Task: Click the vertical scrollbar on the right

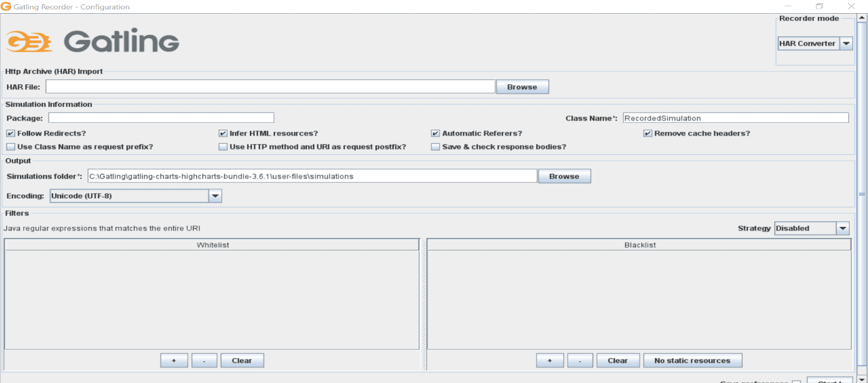Action: [x=862, y=194]
